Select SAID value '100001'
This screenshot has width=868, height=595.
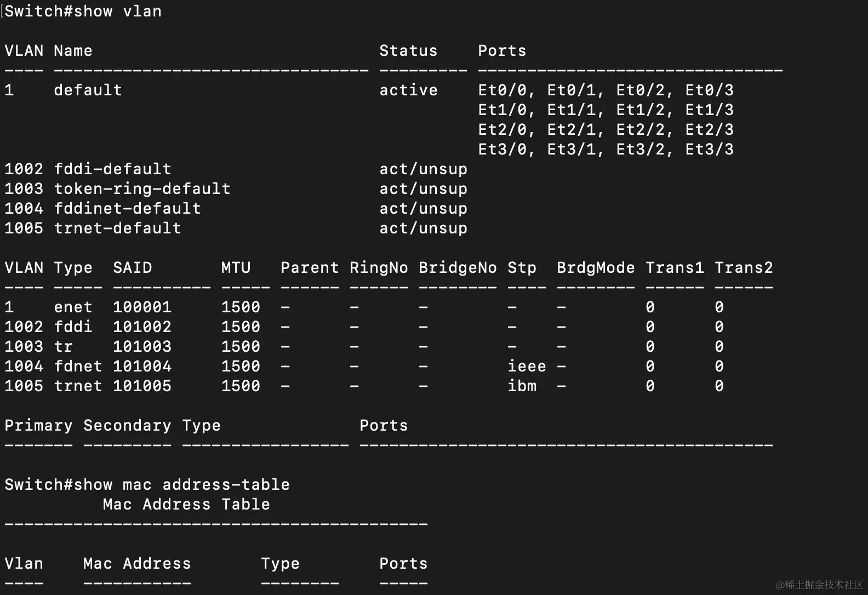142,307
